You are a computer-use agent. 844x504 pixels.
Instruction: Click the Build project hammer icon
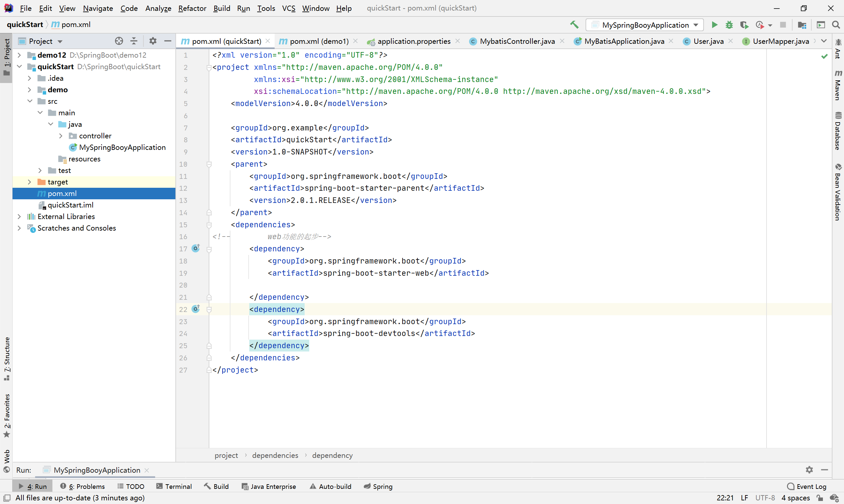point(574,25)
